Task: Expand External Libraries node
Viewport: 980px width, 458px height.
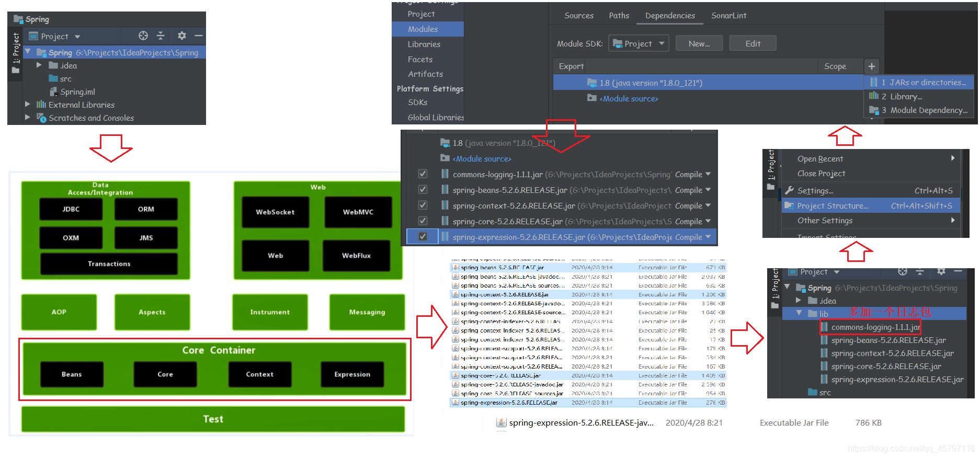Action: (28, 105)
